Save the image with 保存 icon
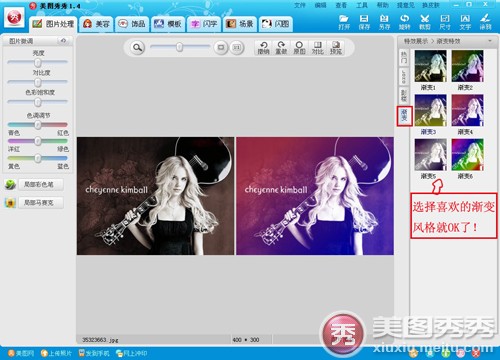Image resolution: width=500 pixels, height=360 pixels. (364, 22)
